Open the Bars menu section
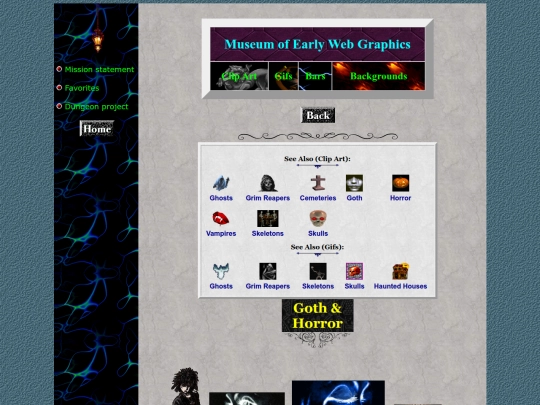The image size is (540, 405). (315, 76)
